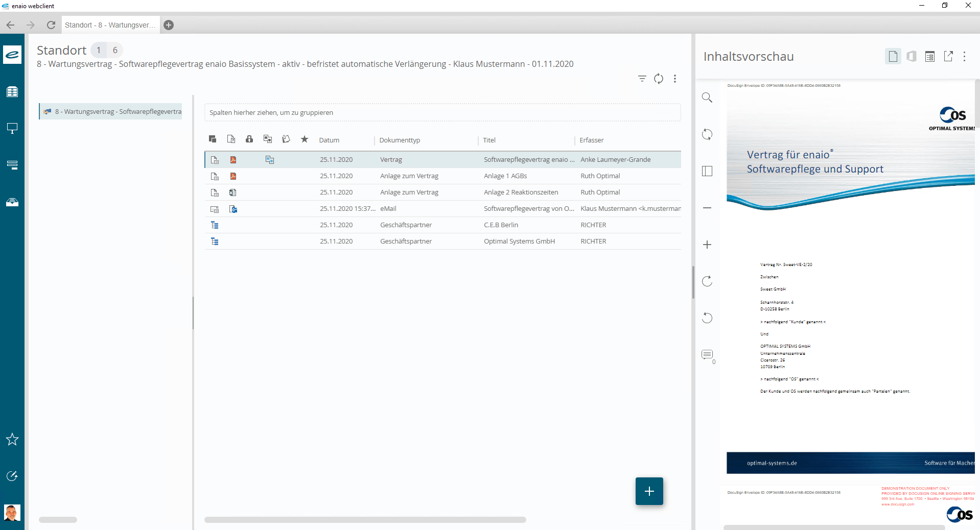
Task: Zoom out the preview with minus icon
Action: click(x=707, y=208)
